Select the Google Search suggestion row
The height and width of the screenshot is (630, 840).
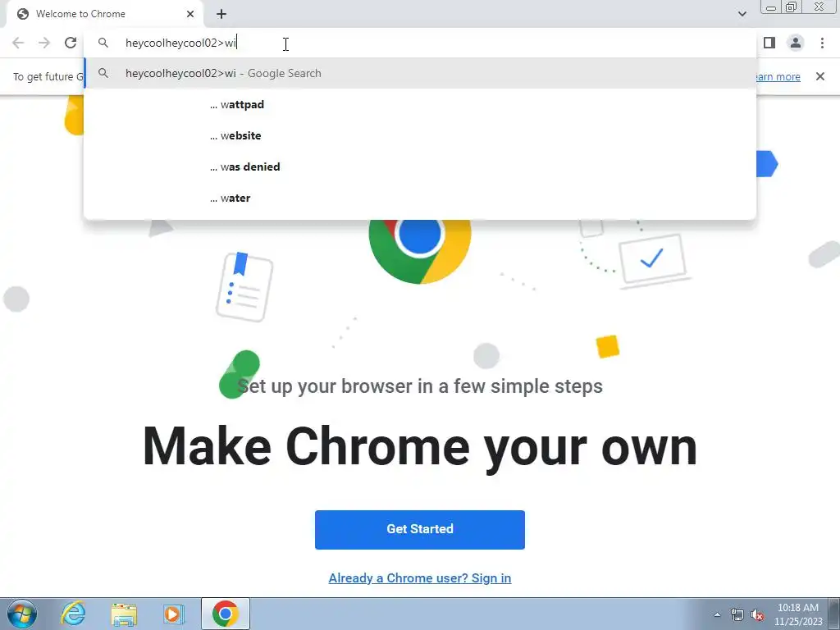click(420, 73)
